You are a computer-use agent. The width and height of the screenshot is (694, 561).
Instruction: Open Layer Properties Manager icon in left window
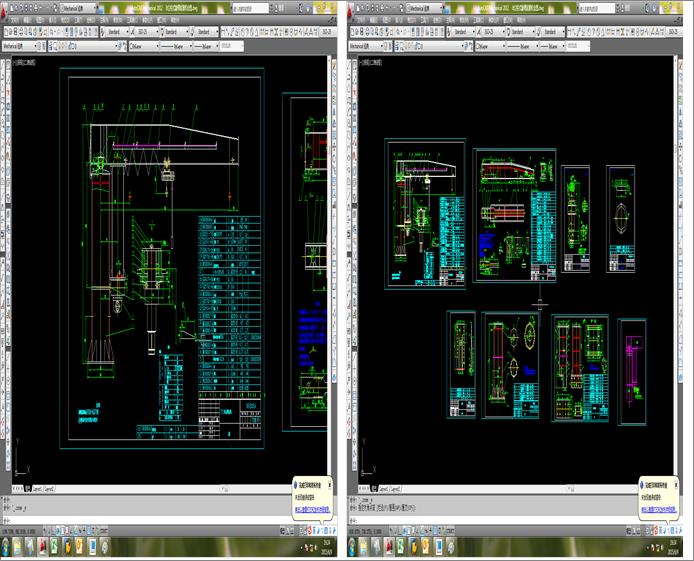50,46
